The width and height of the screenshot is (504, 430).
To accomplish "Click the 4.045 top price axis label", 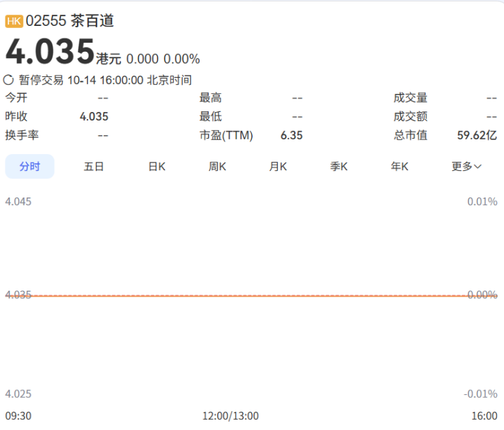I will [18, 202].
